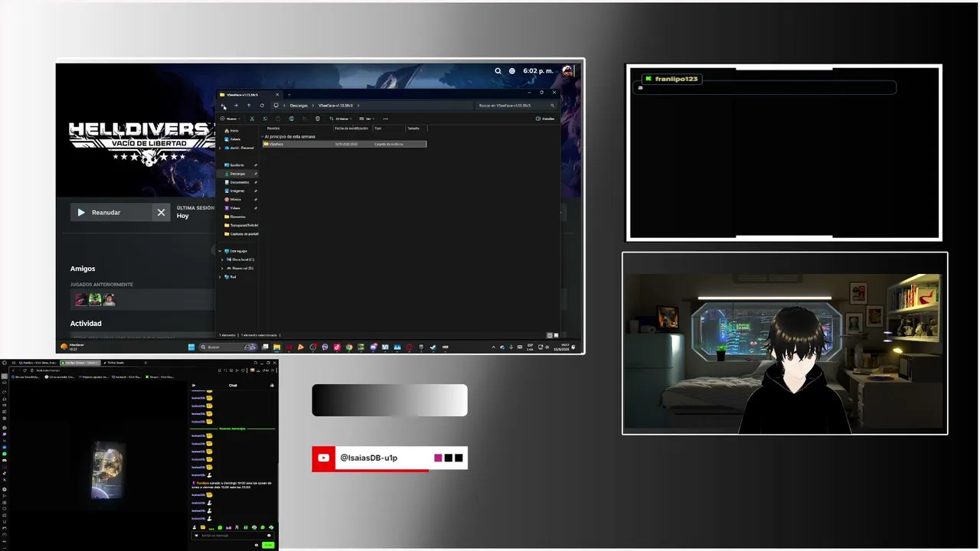Image resolution: width=980 pixels, height=551 pixels.
Task: Open TikTok from the taskbar
Action: (337, 347)
